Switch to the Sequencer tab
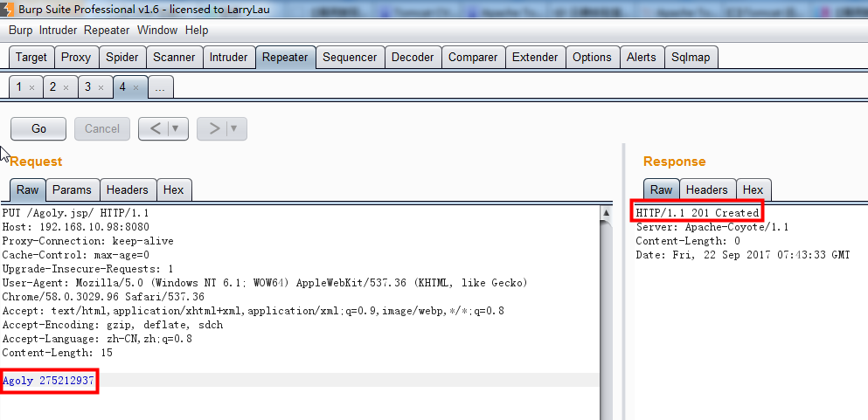 coord(350,58)
